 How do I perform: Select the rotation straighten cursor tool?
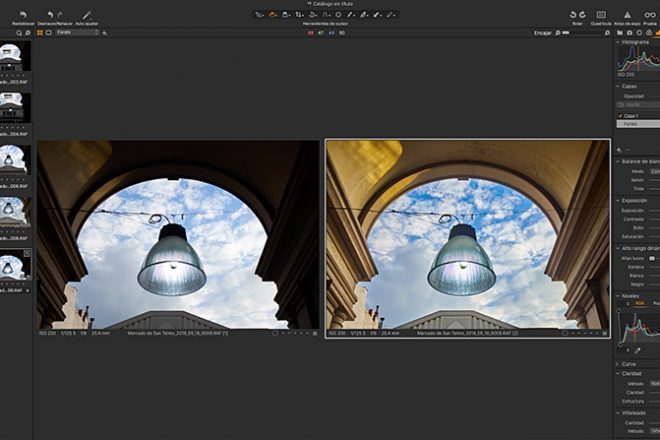coord(313,15)
